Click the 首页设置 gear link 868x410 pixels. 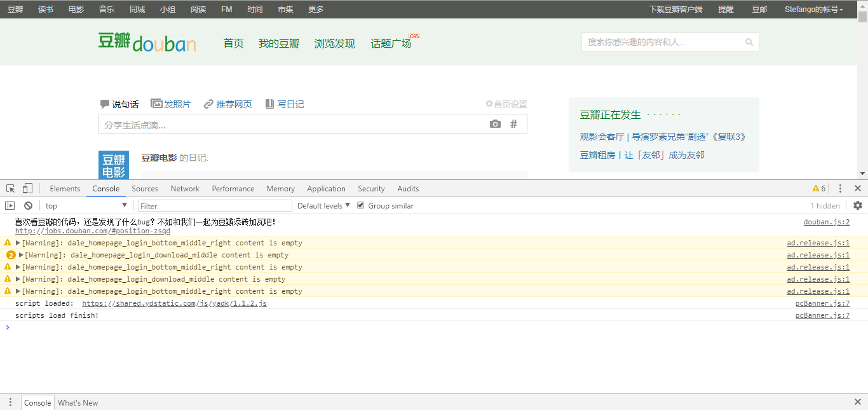coord(506,104)
